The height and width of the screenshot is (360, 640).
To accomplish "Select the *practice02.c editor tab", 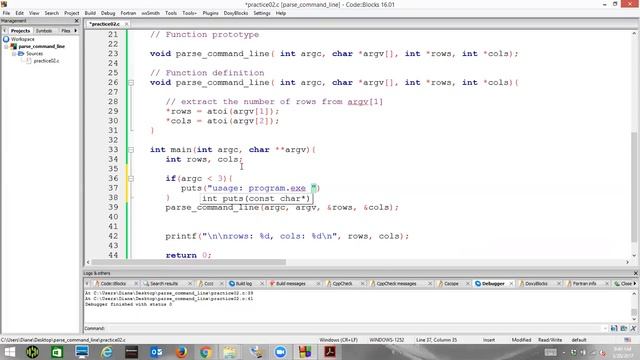I will pyautogui.click(x=104, y=24).
